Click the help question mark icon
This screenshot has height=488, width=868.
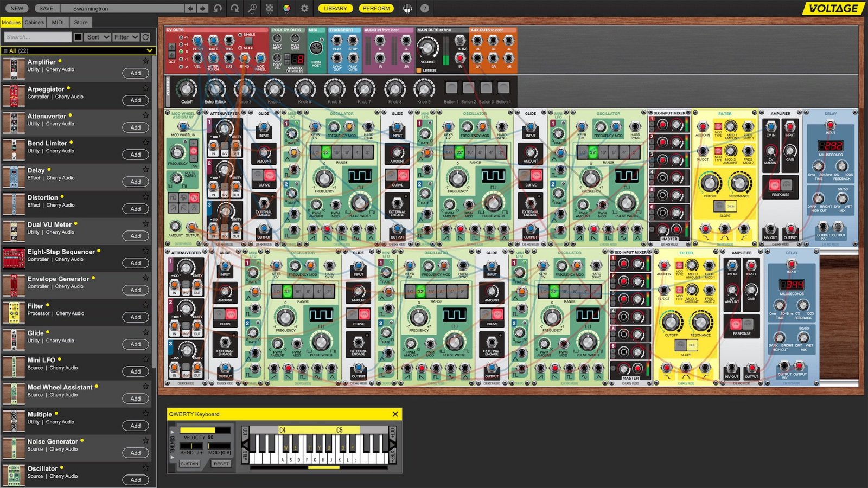(x=425, y=9)
